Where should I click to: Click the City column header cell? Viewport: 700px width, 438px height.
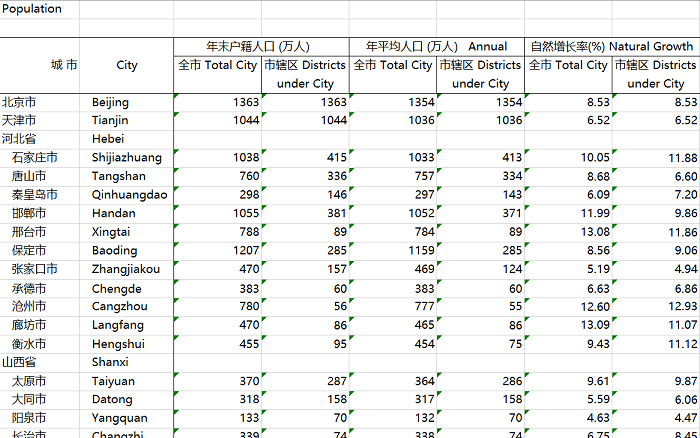pos(127,65)
